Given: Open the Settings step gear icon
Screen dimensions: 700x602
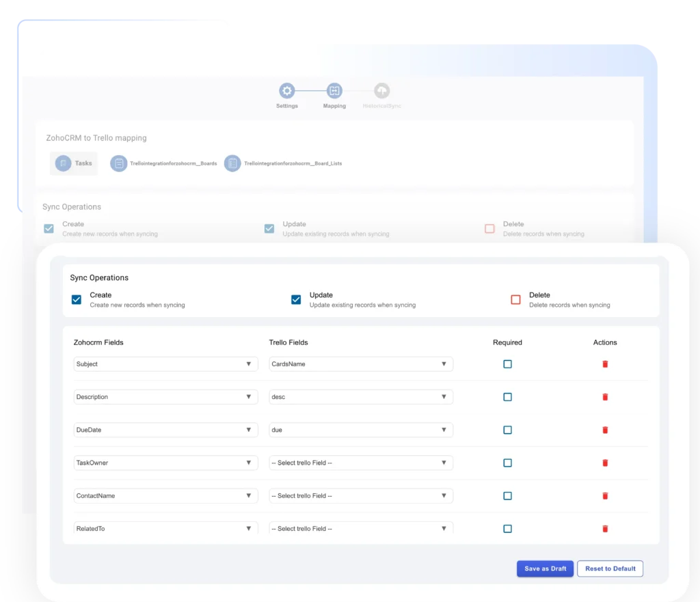Looking at the screenshot, I should [286, 90].
